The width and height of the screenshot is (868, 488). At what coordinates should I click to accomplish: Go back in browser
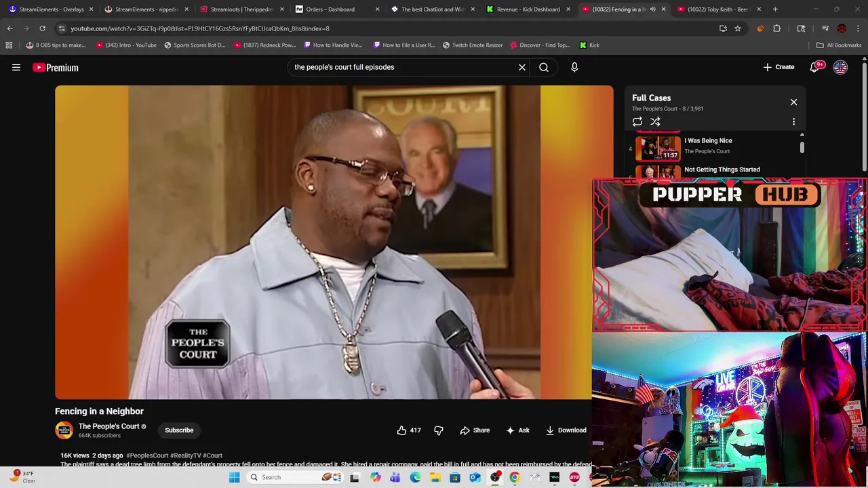[9, 28]
